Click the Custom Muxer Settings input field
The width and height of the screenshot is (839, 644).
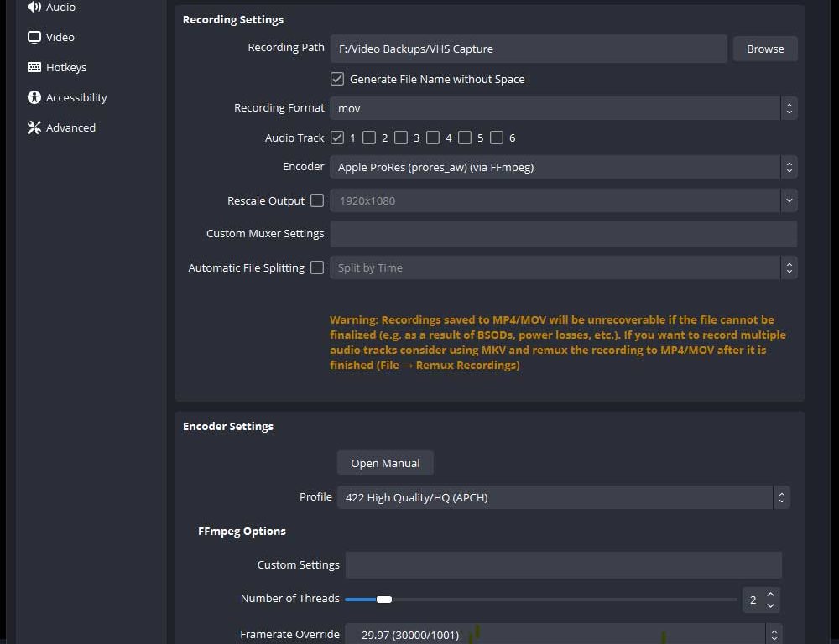click(x=562, y=234)
